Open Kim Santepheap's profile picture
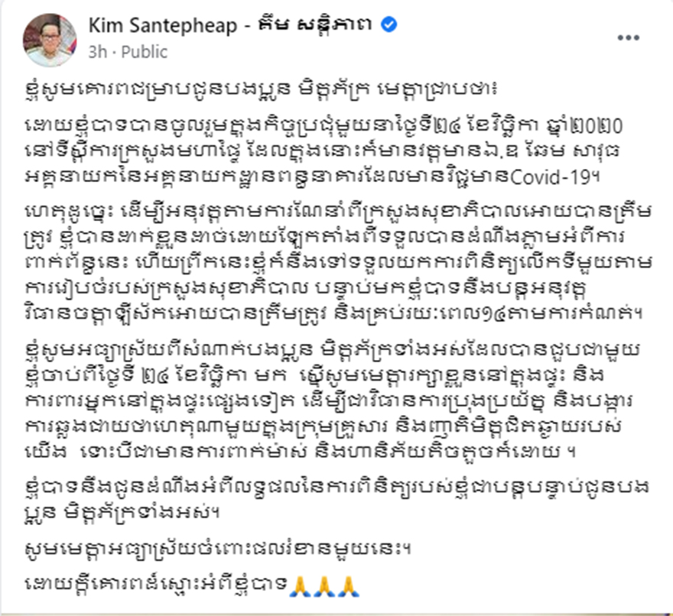 coord(50,40)
